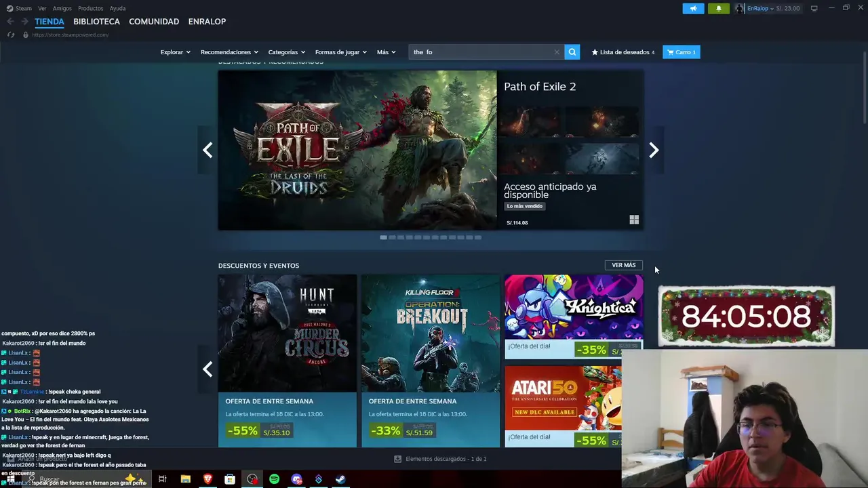Switch to the TIENDA tab
The width and height of the screenshot is (868, 488).
pos(50,22)
